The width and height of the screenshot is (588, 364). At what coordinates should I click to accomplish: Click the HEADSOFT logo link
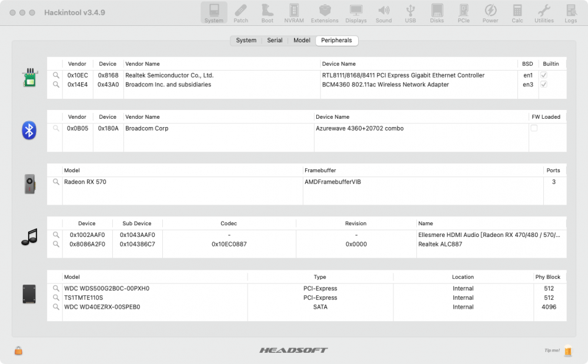[x=293, y=350]
